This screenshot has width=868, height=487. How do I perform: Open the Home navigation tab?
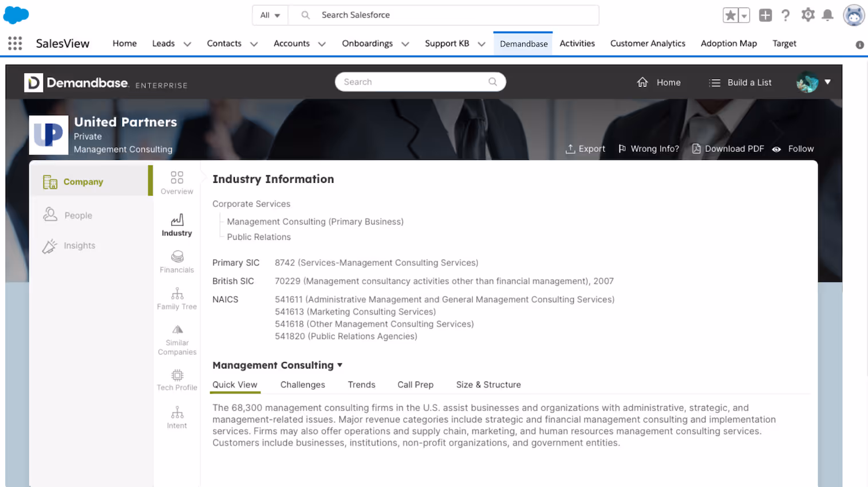click(124, 44)
